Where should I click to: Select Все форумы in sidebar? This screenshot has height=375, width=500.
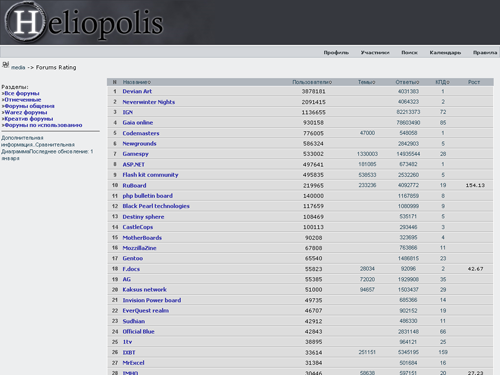pyautogui.click(x=22, y=93)
